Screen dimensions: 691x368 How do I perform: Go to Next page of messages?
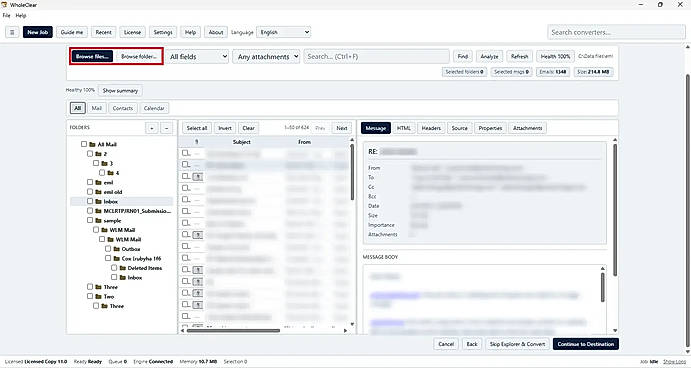[342, 128]
